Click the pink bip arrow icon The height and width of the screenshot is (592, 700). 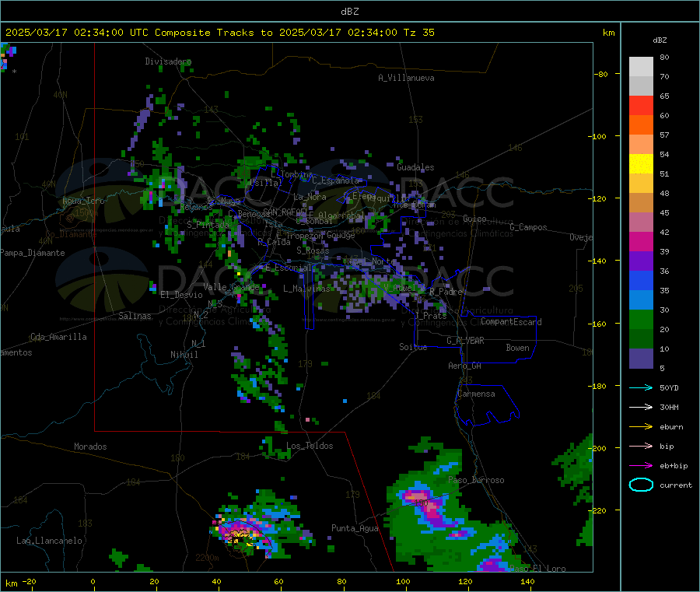641,446
